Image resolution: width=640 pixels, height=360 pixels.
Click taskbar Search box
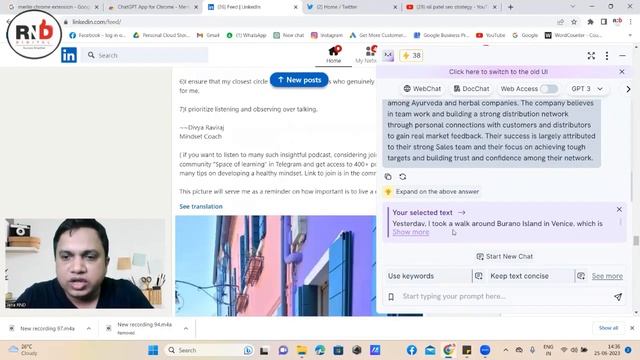[210, 350]
